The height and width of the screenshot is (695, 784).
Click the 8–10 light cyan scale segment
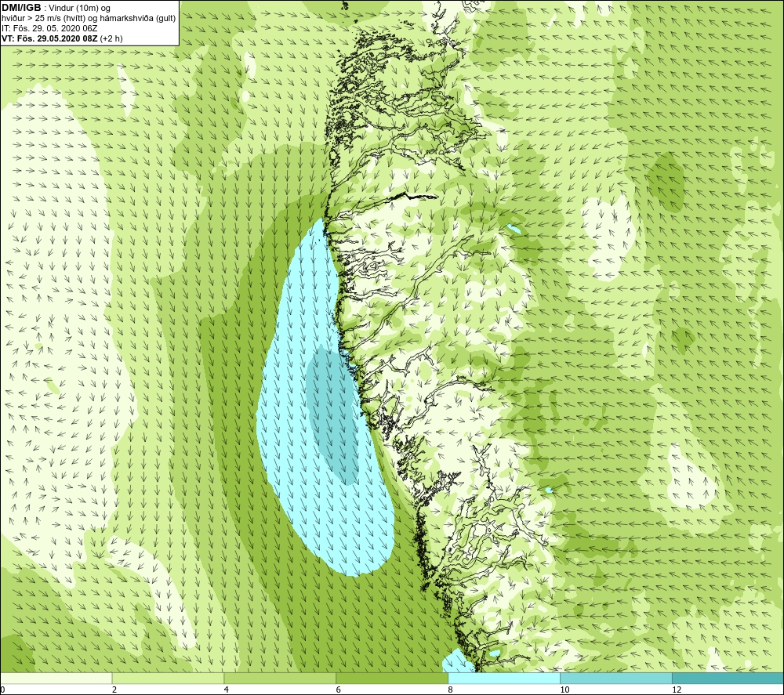coord(504,678)
